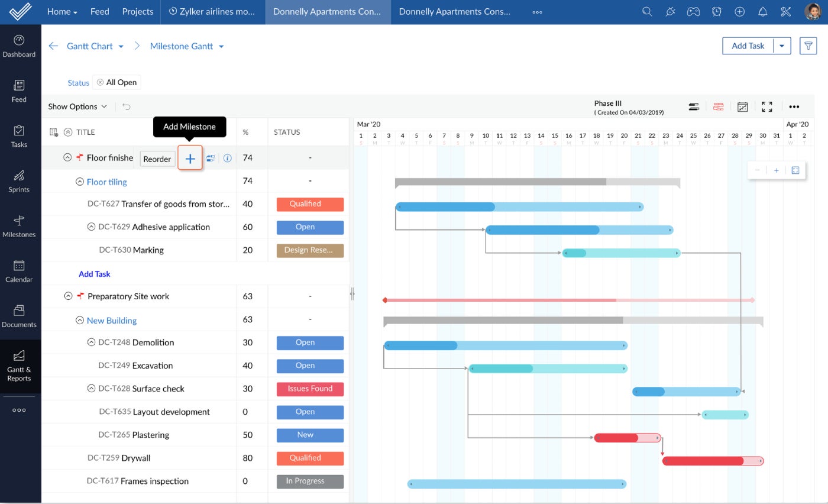The image size is (828, 504).
Task: Collapse the Demolition task
Action: (x=91, y=343)
